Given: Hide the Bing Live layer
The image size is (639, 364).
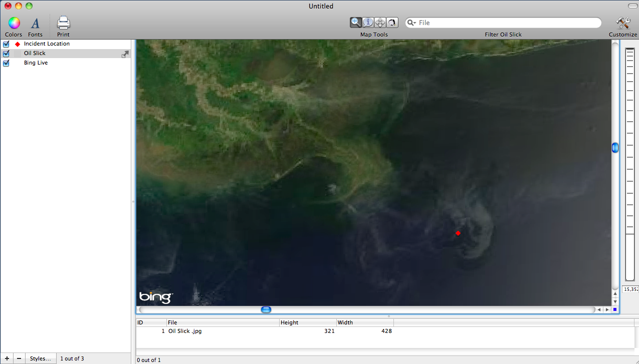Looking at the screenshot, I should coord(6,63).
